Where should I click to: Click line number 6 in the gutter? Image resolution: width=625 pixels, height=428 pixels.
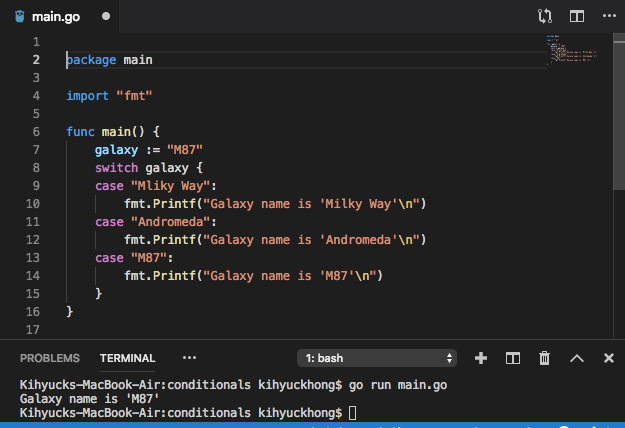(x=36, y=132)
